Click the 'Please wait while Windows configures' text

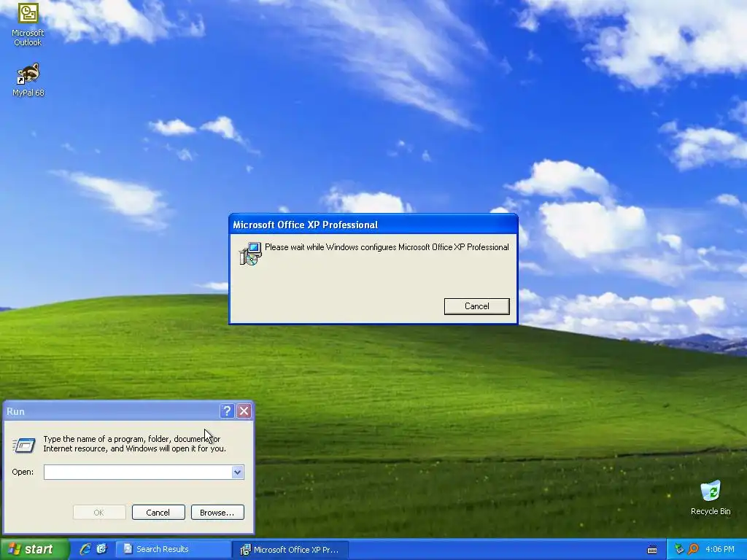387,247
